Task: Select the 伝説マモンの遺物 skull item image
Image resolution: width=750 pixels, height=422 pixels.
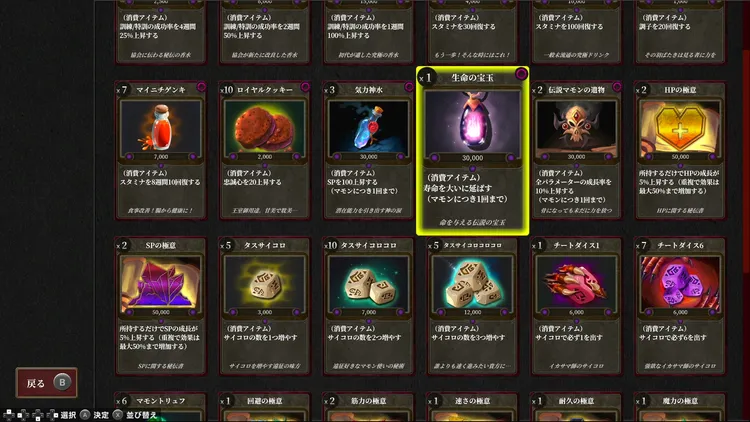Action: pos(576,128)
